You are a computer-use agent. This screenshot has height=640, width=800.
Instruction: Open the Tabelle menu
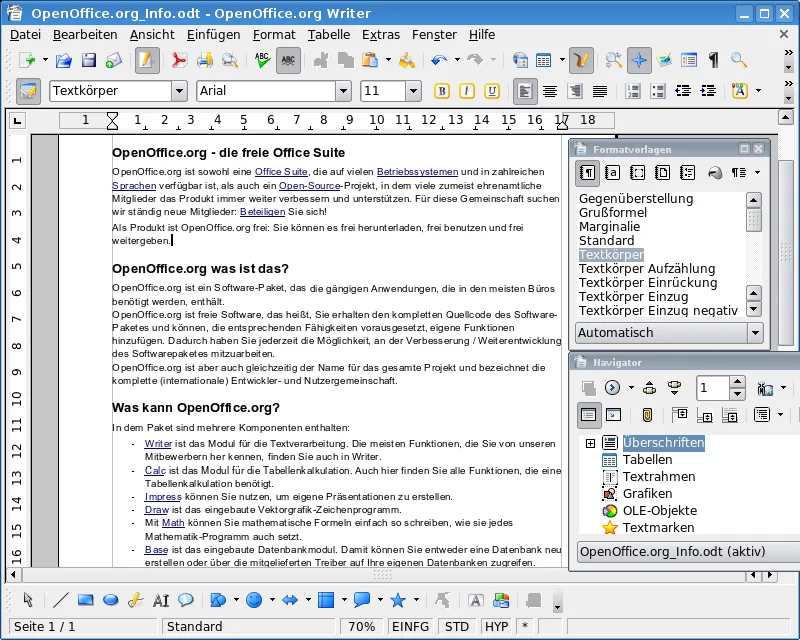point(329,35)
